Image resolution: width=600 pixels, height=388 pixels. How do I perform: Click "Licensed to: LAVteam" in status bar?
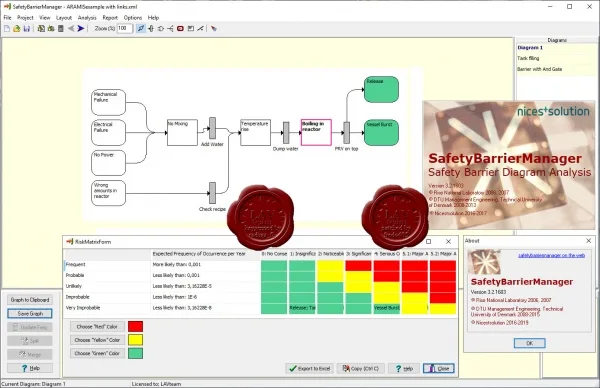[x=156, y=384]
